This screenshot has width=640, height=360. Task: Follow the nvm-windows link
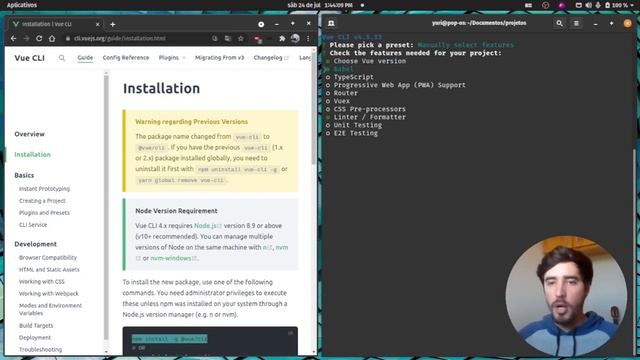coord(174,258)
